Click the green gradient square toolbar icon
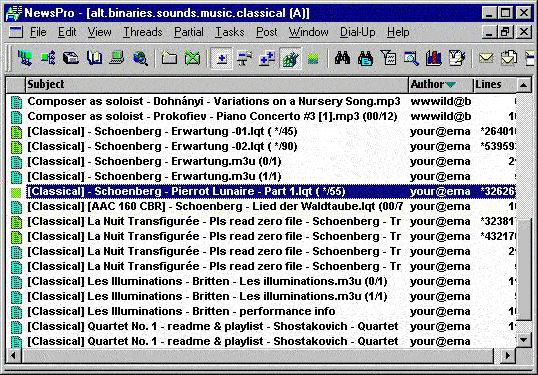This screenshot has height=375, width=538. [313, 59]
